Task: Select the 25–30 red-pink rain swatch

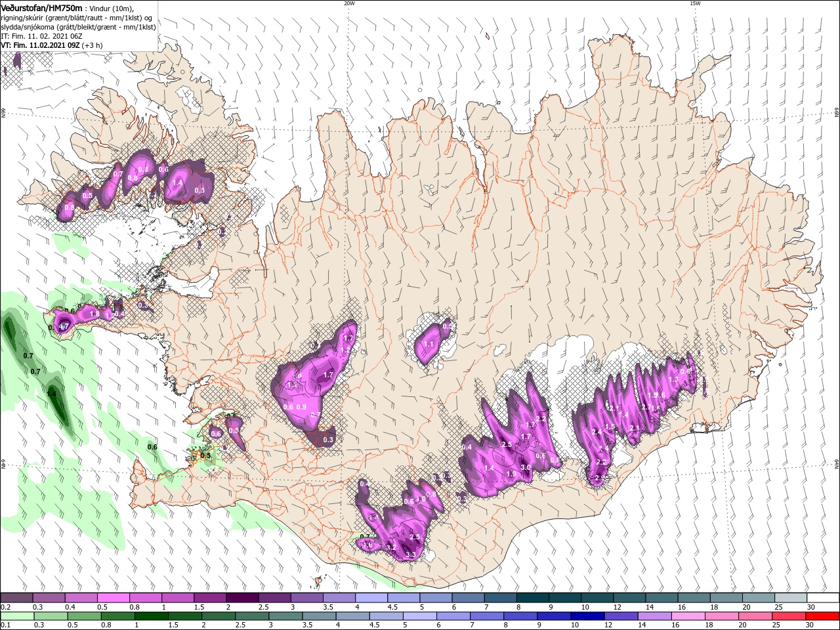Action: (x=789, y=616)
